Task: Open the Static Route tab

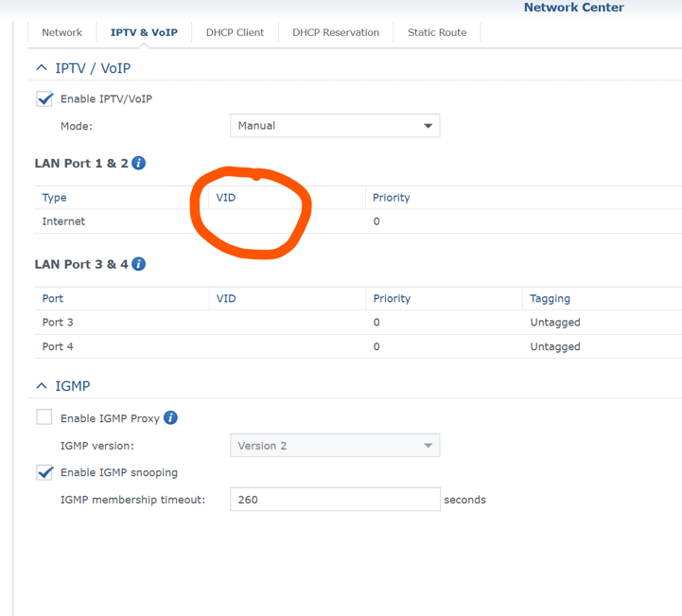Action: point(437,32)
